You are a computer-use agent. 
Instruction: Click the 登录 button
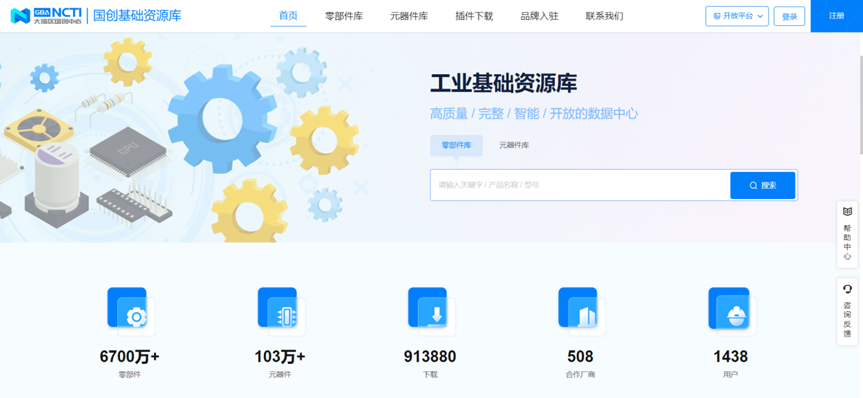pyautogui.click(x=789, y=17)
